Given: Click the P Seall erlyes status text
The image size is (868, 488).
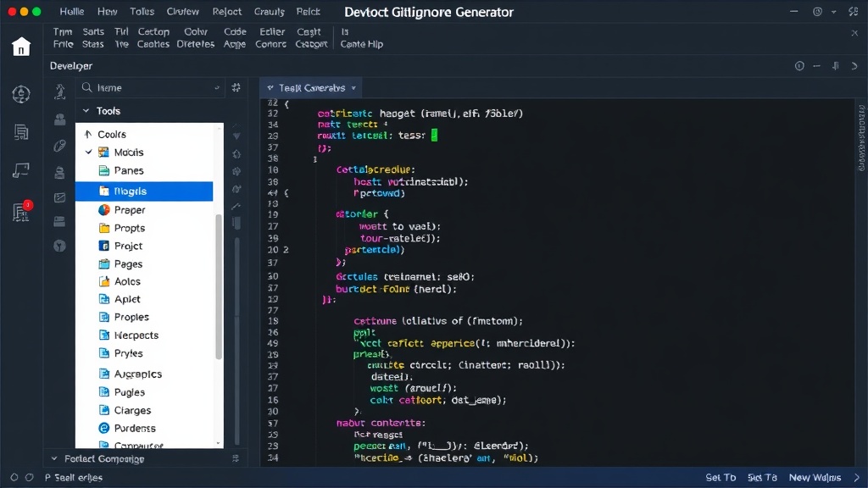Looking at the screenshot, I should tap(74, 477).
